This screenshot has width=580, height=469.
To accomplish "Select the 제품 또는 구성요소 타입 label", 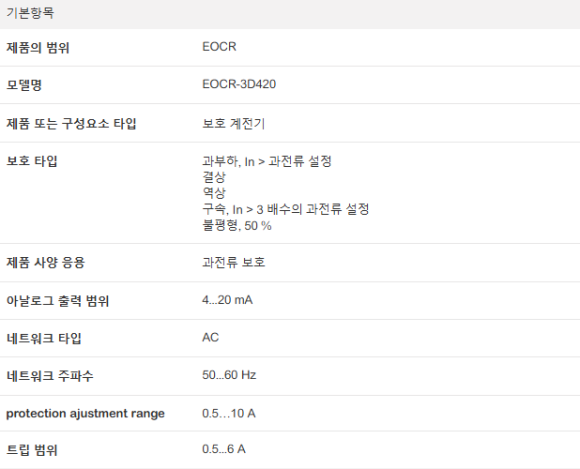I will (71, 123).
